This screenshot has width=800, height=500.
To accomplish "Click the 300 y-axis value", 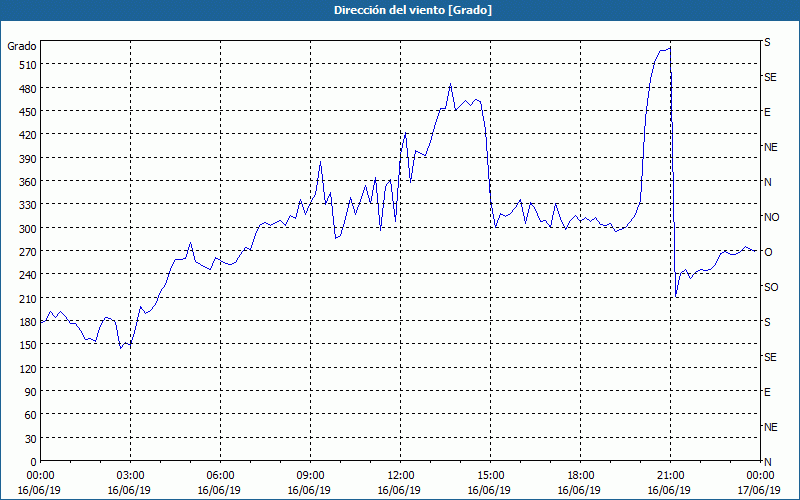I will (x=28, y=229).
